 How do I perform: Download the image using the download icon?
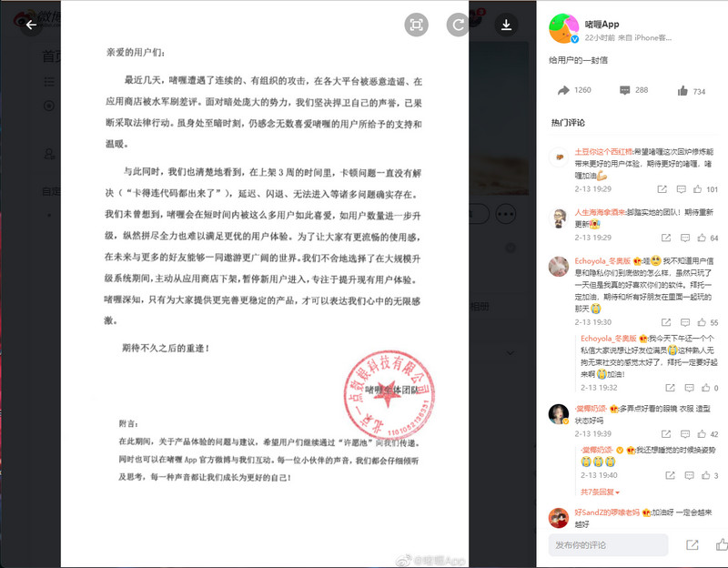pyautogui.click(x=505, y=25)
